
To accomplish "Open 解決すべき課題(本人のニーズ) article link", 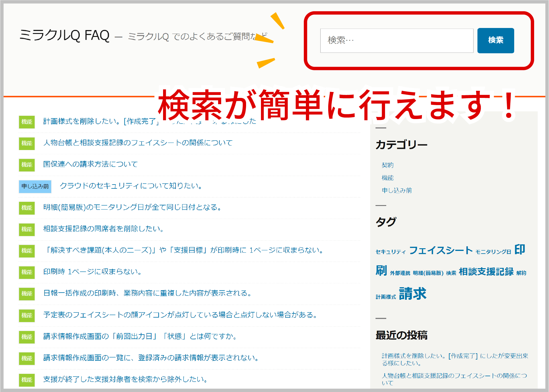I will 183,250.
